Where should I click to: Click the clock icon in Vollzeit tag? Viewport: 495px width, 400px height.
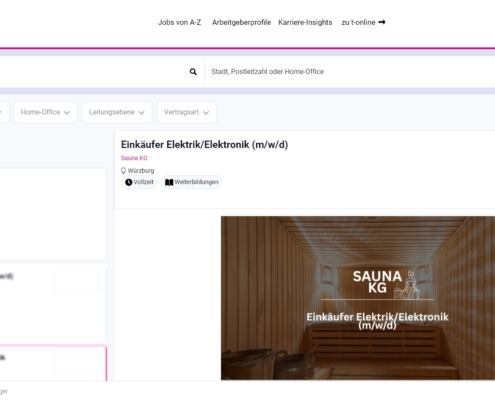[129, 182]
